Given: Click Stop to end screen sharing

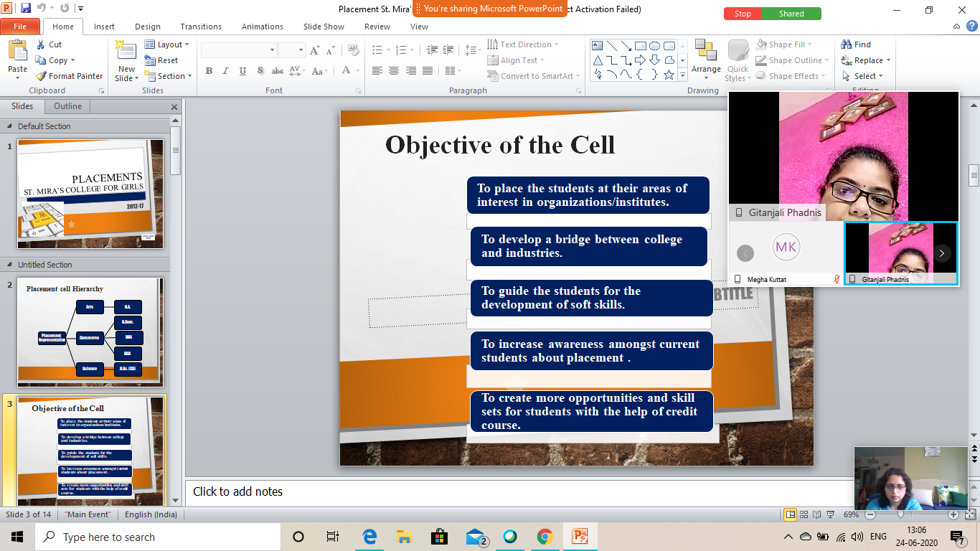Looking at the screenshot, I should click(x=743, y=13).
